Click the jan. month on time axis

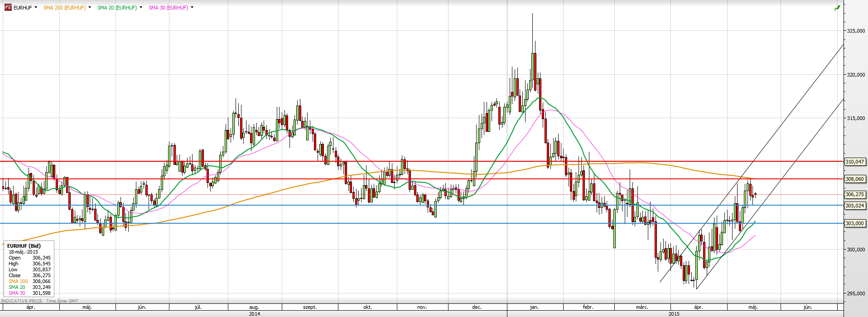(x=534, y=307)
